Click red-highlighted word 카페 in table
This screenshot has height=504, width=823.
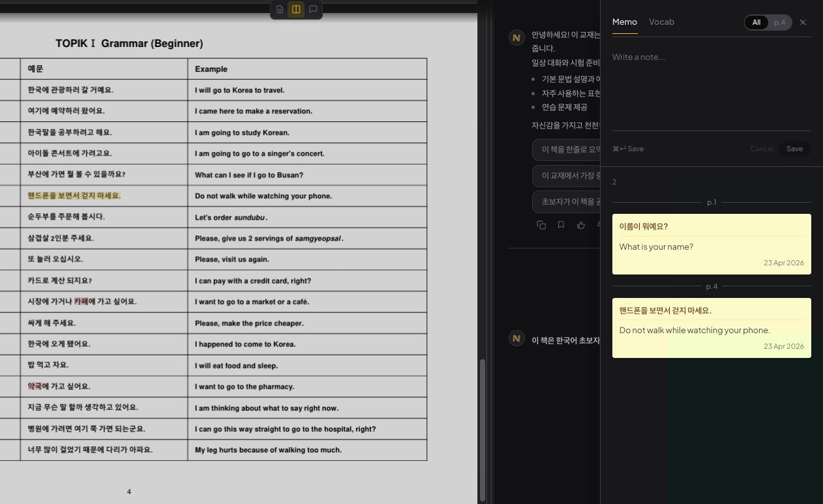click(81, 302)
